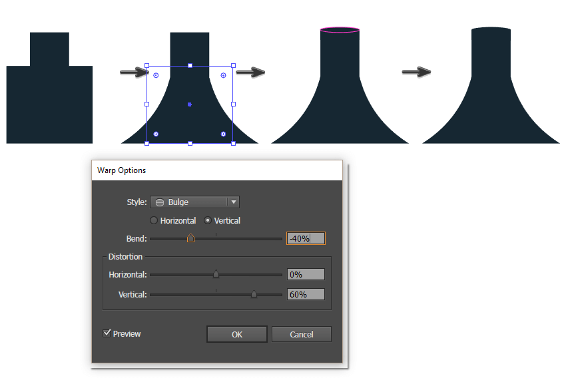Image resolution: width=566 pixels, height=392 pixels.
Task: Select the Vertical radio button
Action: [209, 220]
